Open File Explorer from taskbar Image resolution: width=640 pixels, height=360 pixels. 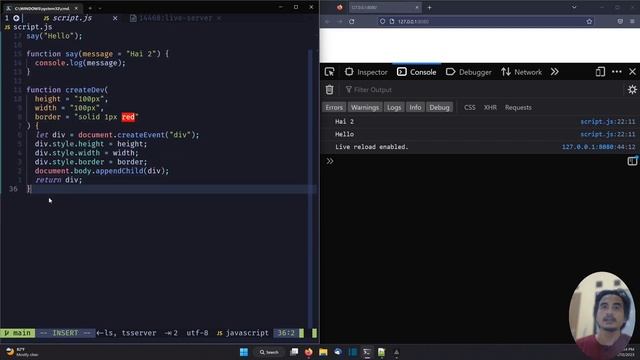(x=323, y=352)
